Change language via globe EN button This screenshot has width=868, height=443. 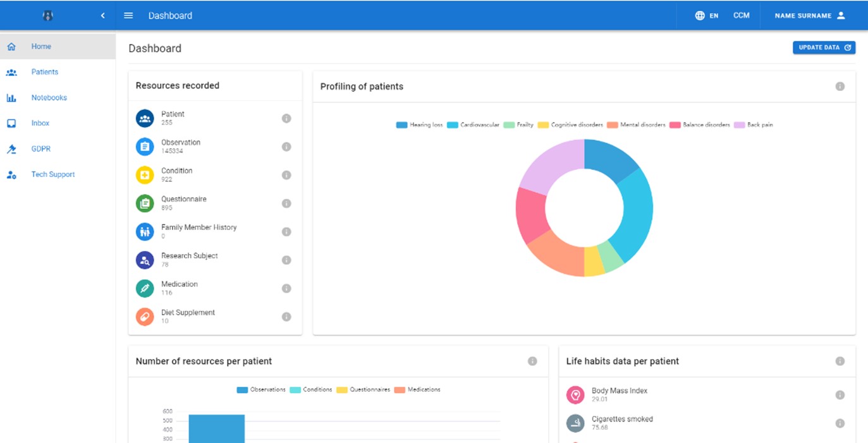tap(706, 16)
